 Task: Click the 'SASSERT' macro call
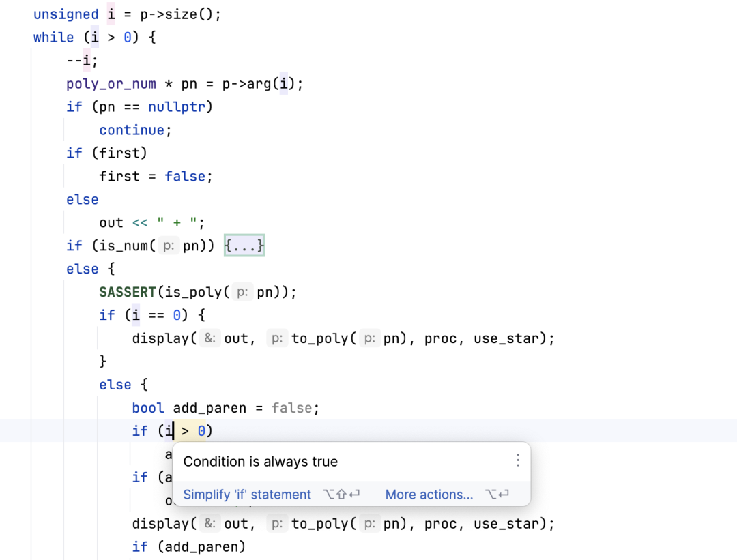pos(128,292)
